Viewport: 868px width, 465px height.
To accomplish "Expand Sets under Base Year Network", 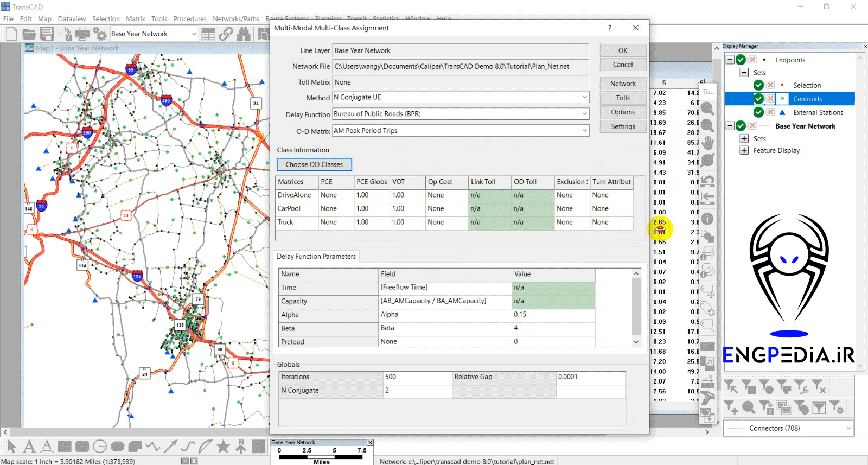I will [x=744, y=138].
